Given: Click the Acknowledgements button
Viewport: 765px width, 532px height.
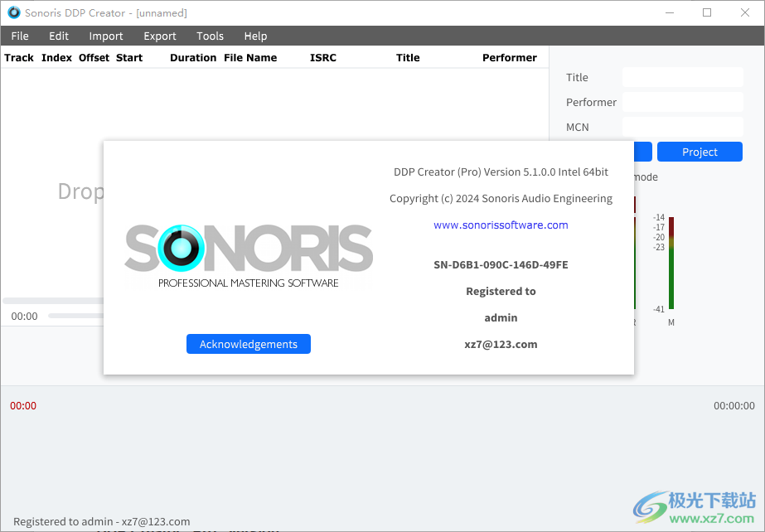Looking at the screenshot, I should point(248,343).
